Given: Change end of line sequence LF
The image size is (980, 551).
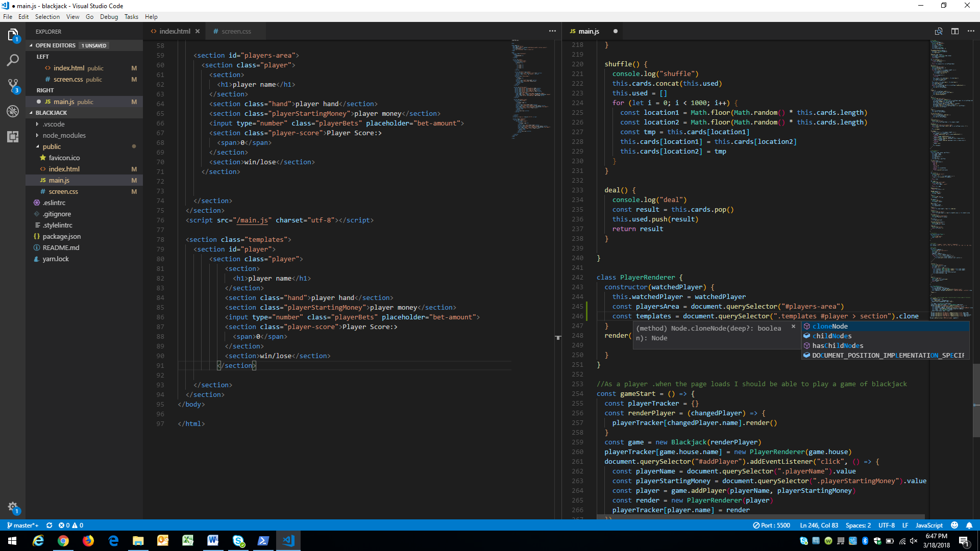Looking at the screenshot, I should point(905,525).
